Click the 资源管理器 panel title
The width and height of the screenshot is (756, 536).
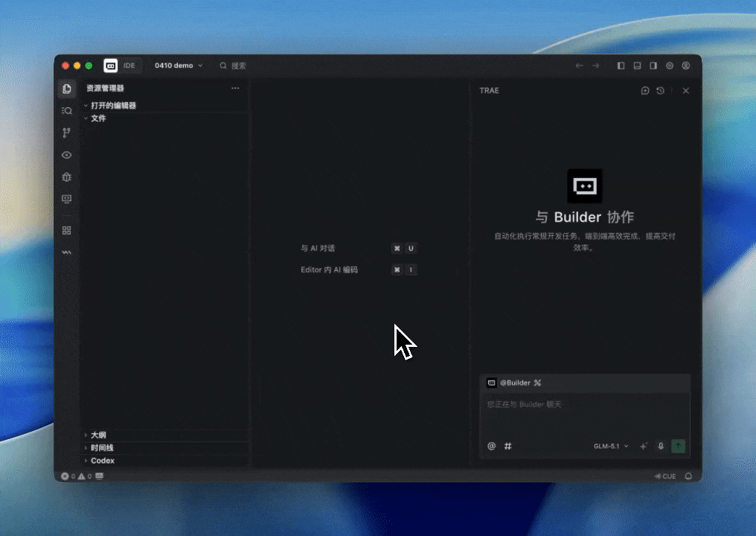pos(105,89)
